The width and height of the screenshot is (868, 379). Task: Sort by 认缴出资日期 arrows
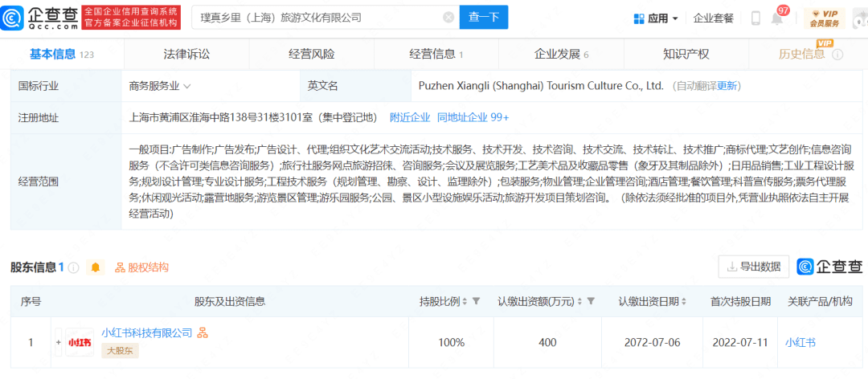coord(684,302)
